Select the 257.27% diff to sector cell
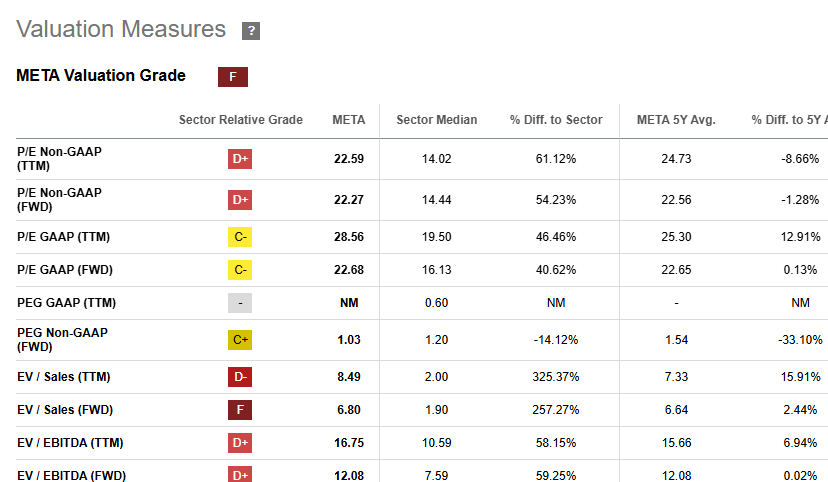 [x=556, y=410]
